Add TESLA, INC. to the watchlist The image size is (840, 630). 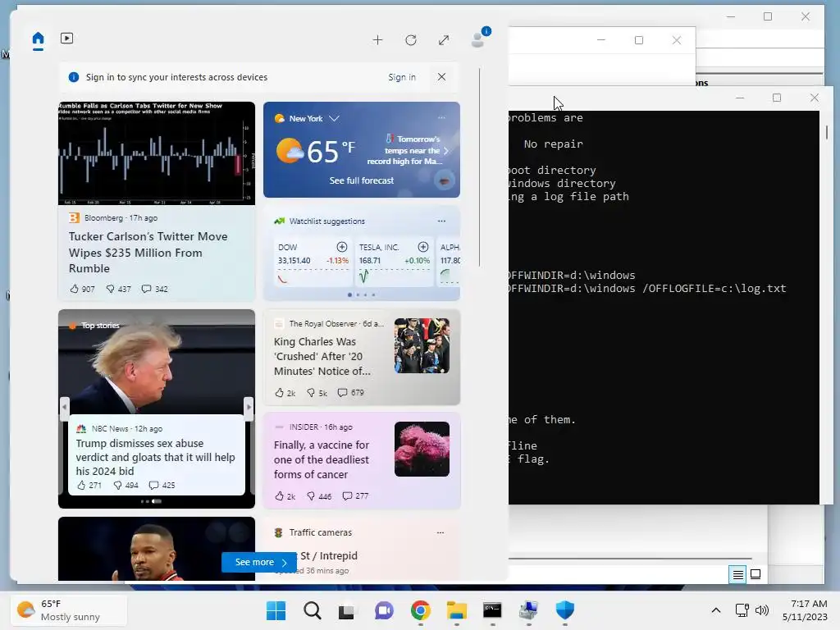(423, 246)
